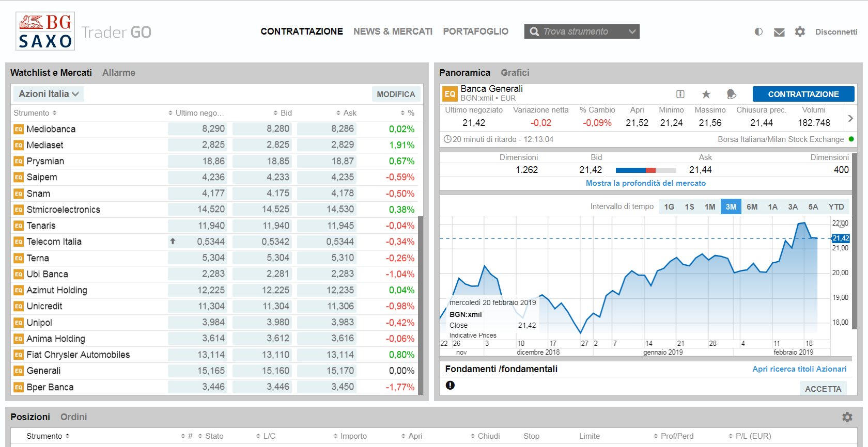The width and height of the screenshot is (868, 447).
Task: Open platform settings gear in header
Action: click(800, 31)
